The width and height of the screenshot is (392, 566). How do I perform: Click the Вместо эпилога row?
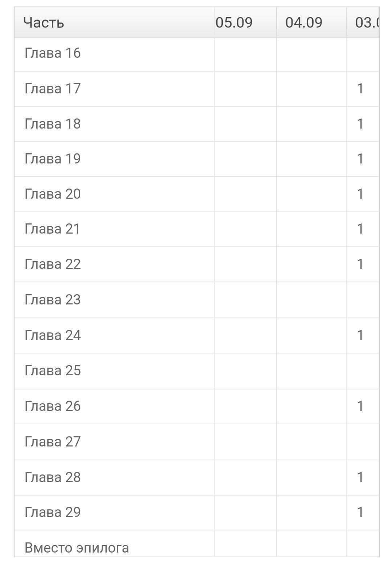pos(77,547)
